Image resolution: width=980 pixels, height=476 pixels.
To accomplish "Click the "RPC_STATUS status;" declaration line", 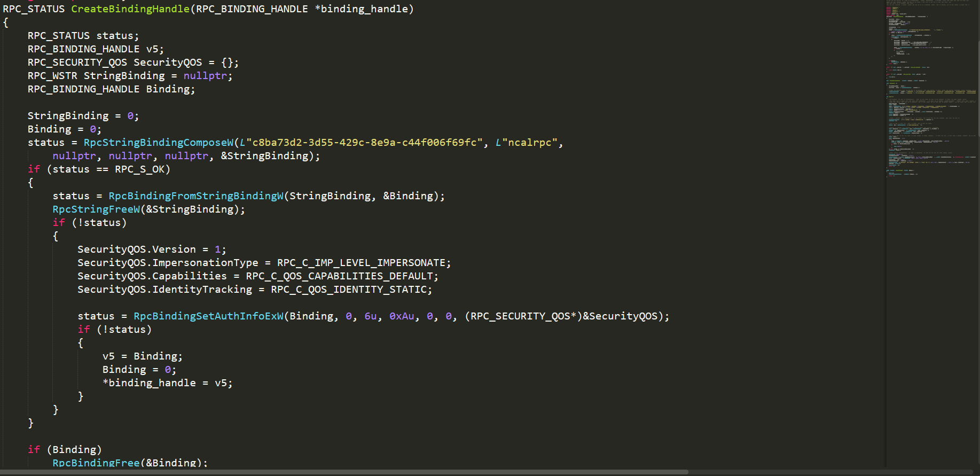I will 83,36.
